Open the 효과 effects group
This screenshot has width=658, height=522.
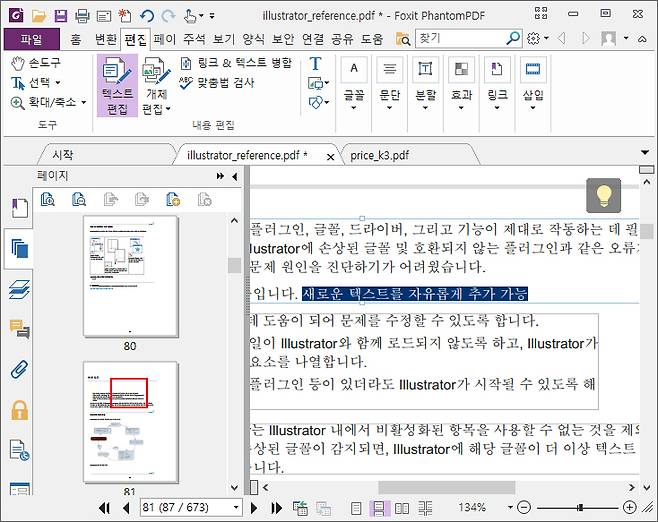pyautogui.click(x=461, y=84)
